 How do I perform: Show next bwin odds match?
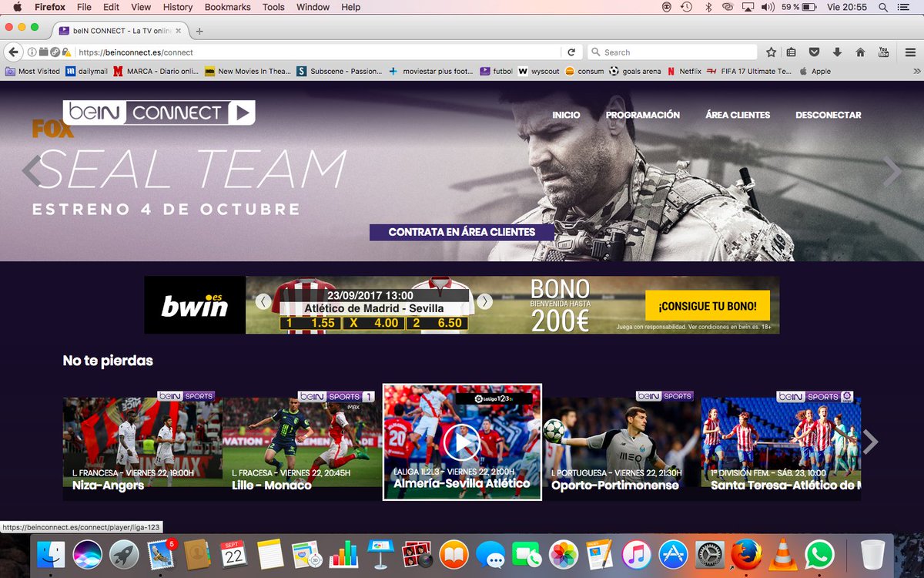(x=484, y=301)
